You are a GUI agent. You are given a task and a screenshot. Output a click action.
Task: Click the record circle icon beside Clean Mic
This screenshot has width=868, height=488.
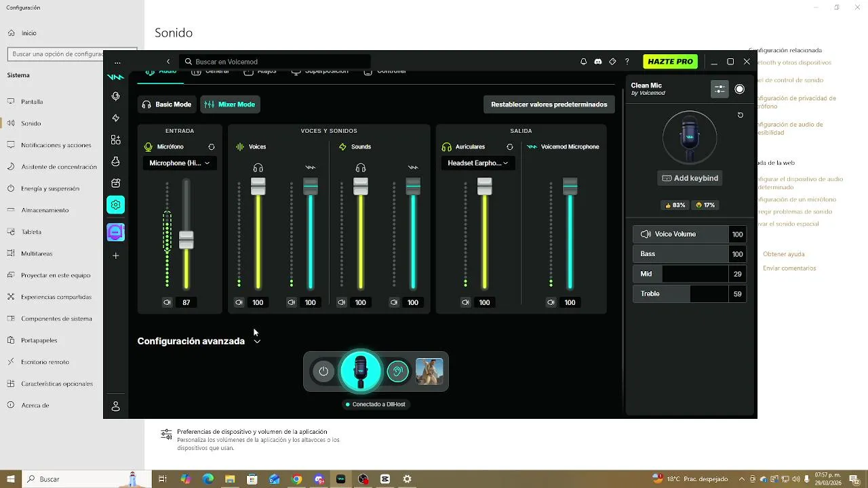point(739,89)
